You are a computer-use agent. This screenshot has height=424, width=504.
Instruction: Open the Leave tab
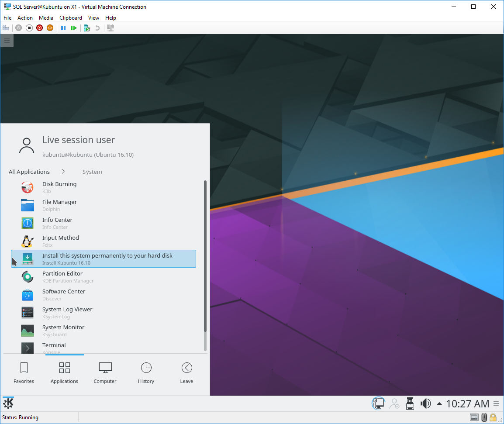(x=186, y=373)
